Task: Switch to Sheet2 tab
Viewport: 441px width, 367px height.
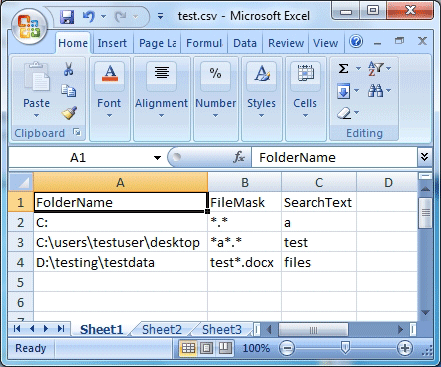Action: pyautogui.click(x=162, y=329)
